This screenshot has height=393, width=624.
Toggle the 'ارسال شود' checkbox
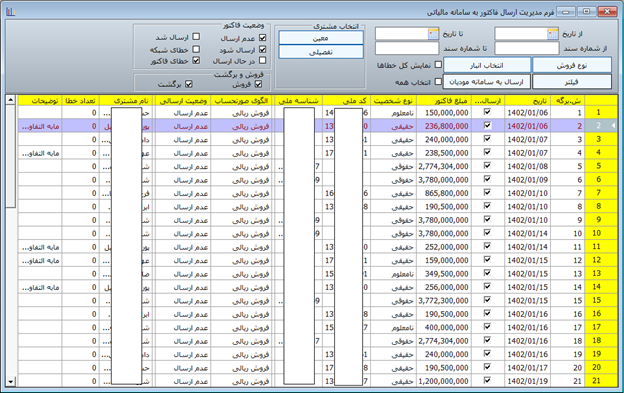pyautogui.click(x=262, y=49)
